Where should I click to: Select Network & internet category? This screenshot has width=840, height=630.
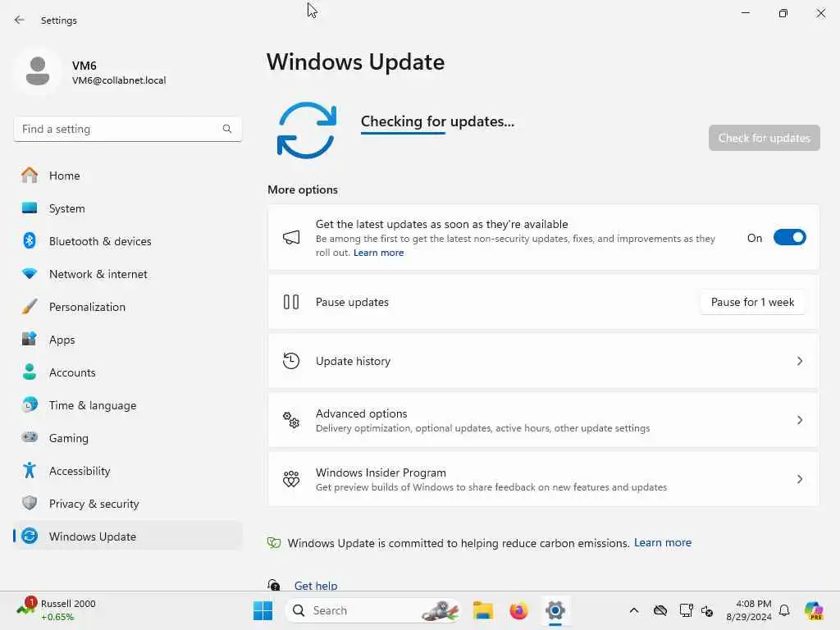pyautogui.click(x=127, y=274)
